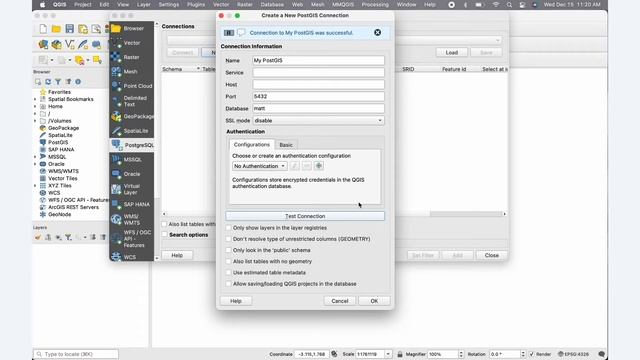This screenshot has width=640, height=360.
Task: Expand Spatial Bookmarks in Browser tree
Action: pos(35,99)
